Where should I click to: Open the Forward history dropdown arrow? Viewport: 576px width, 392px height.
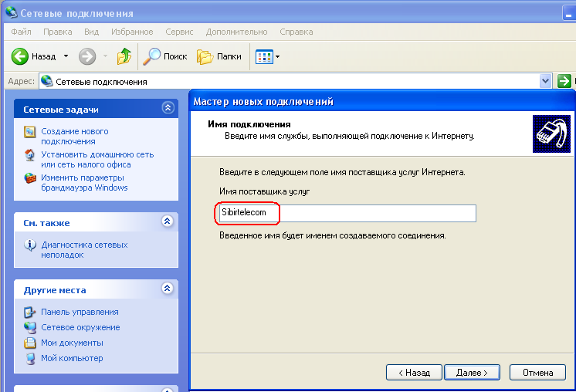[x=106, y=56]
